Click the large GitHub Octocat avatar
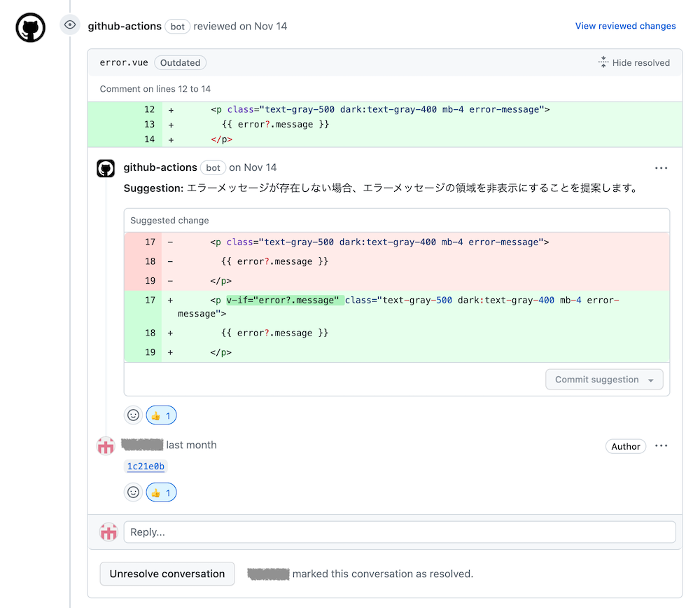 (x=31, y=28)
